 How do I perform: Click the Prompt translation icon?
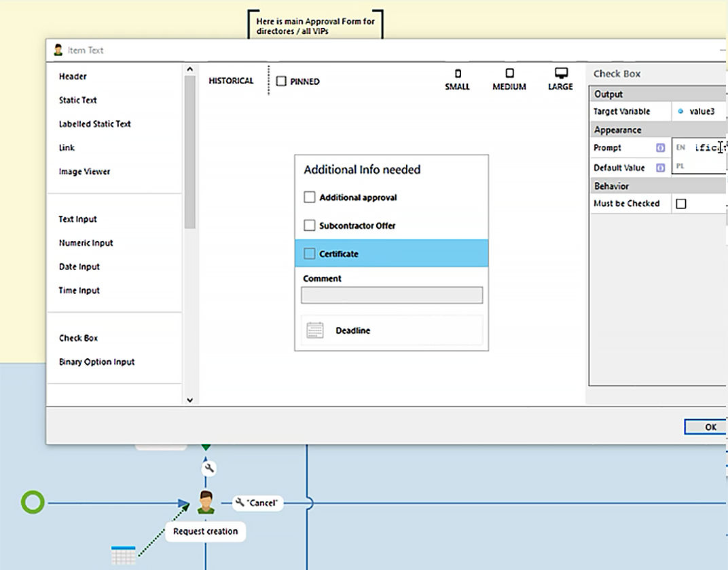(660, 148)
